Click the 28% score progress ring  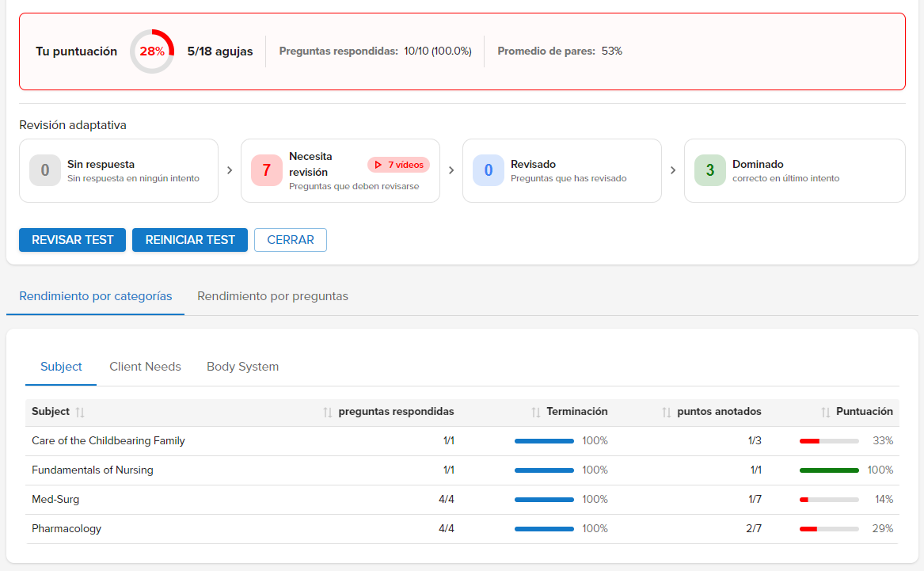[x=152, y=51]
